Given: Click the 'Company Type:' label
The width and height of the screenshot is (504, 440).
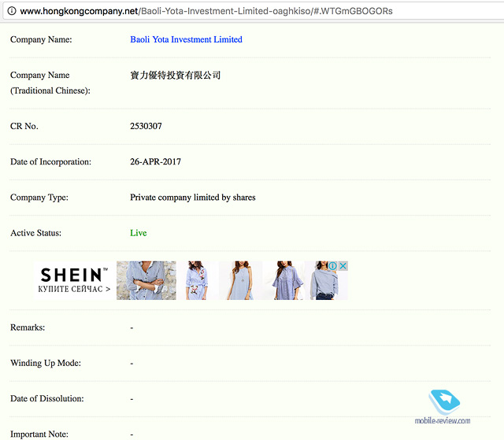Looking at the screenshot, I should tap(39, 198).
